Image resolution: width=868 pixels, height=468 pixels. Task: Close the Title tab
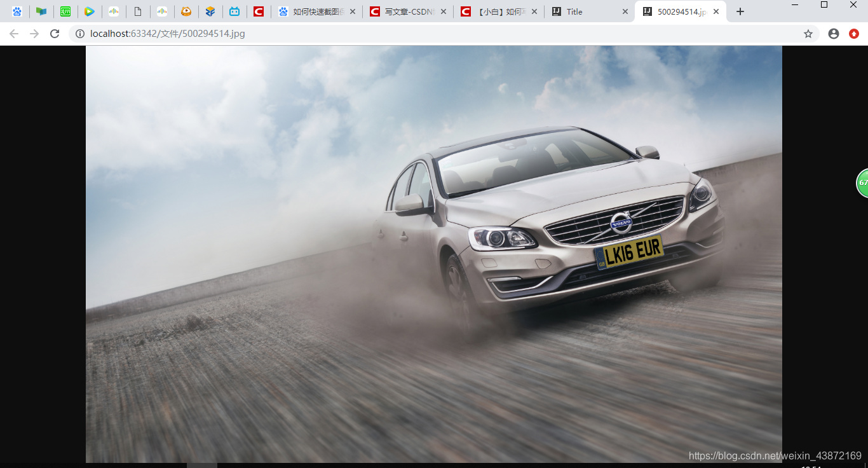[x=625, y=11]
